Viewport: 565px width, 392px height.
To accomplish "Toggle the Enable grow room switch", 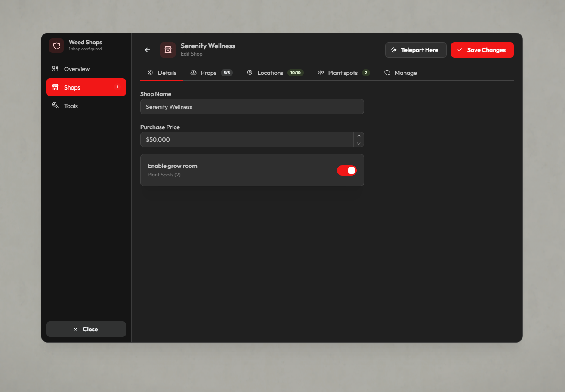I will pyautogui.click(x=347, y=170).
